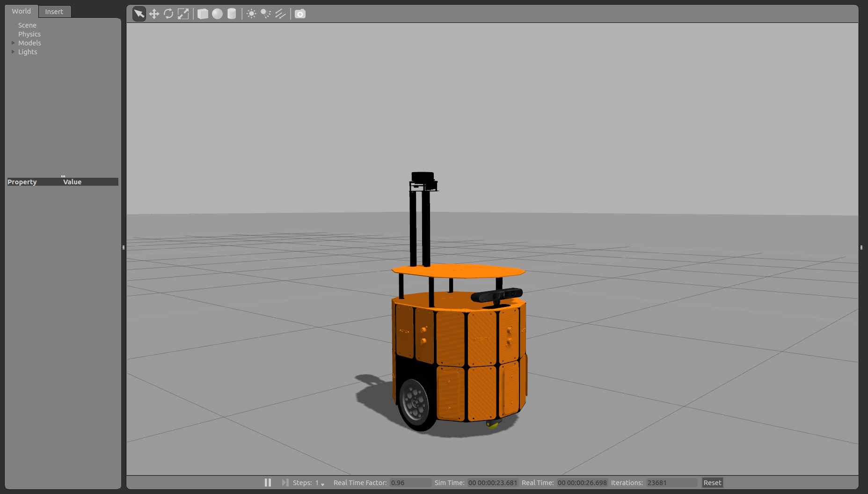Viewport: 868px width, 494px height.
Task: Select the Rotate mode tool
Action: [168, 14]
